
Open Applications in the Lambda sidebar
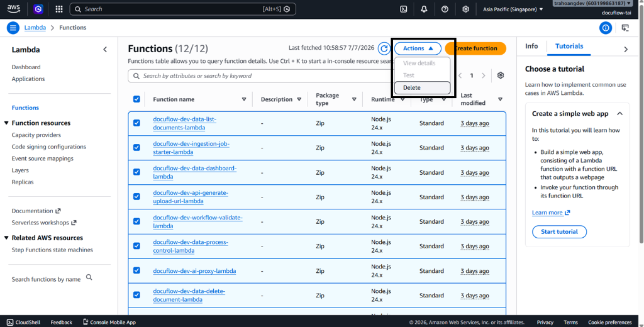28,79
